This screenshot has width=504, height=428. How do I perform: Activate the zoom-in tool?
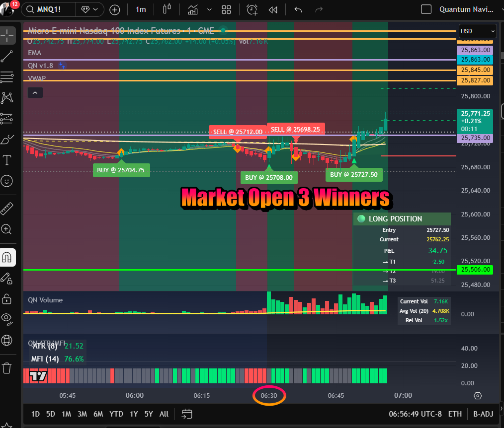click(x=7, y=229)
